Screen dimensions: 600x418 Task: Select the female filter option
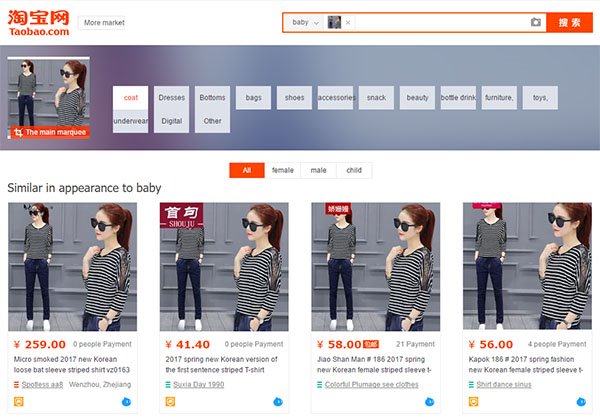283,170
